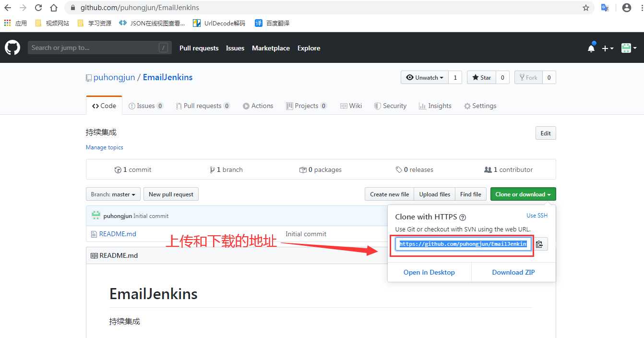Screen dimensions: 644x338
Task: Open the user avatar menu
Action: [629, 48]
